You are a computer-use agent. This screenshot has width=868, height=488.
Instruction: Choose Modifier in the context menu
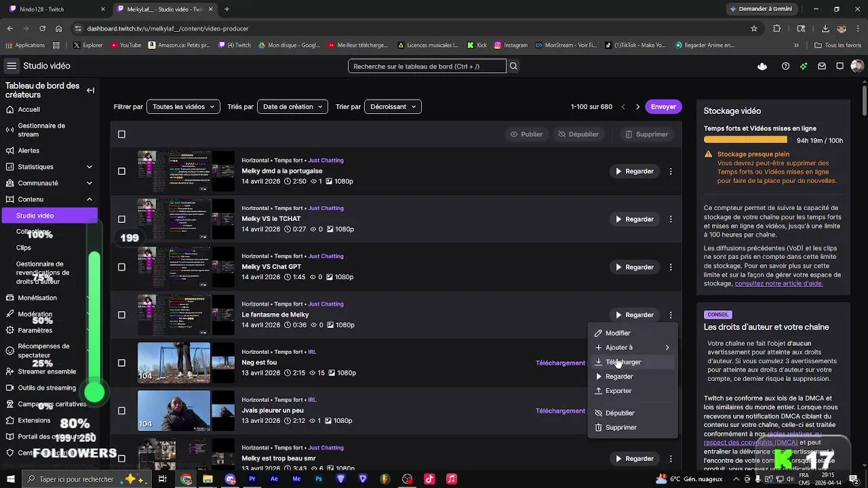632,333
